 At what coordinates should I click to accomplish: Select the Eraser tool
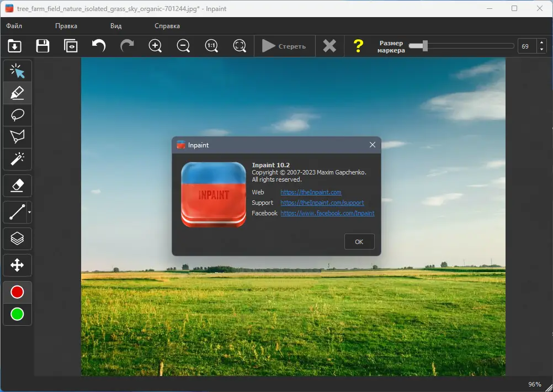click(x=17, y=186)
